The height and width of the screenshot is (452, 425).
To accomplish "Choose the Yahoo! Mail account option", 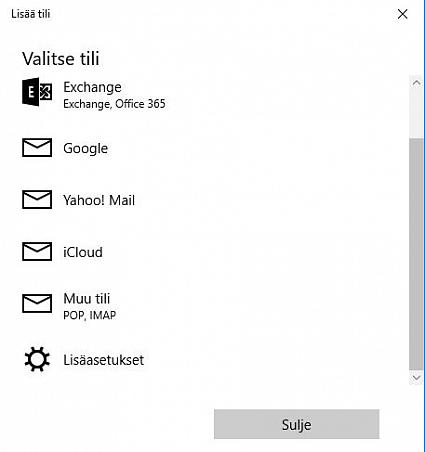I will pyautogui.click(x=99, y=200).
